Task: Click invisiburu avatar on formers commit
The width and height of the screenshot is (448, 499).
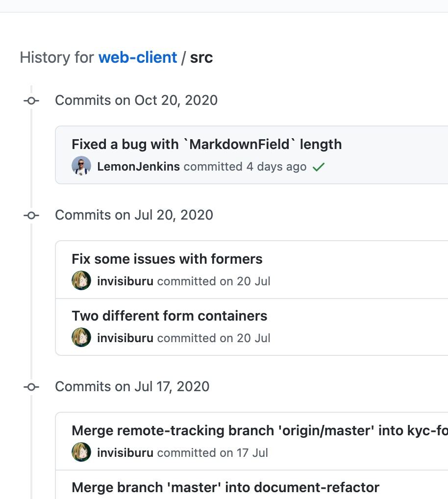Action: pos(81,280)
